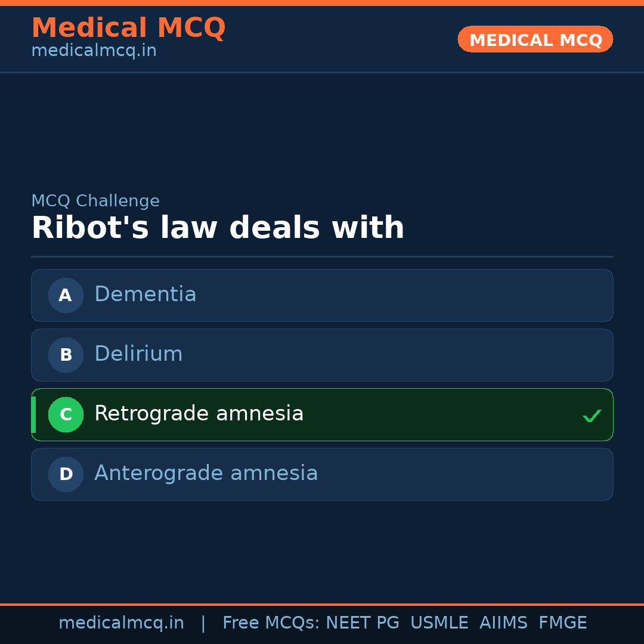
Task: Click the letter A circle icon
Action: pyautogui.click(x=66, y=295)
